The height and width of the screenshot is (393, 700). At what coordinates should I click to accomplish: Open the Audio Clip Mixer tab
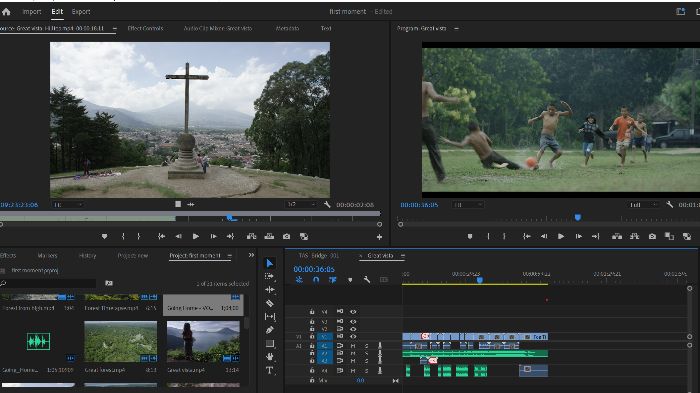tap(218, 28)
